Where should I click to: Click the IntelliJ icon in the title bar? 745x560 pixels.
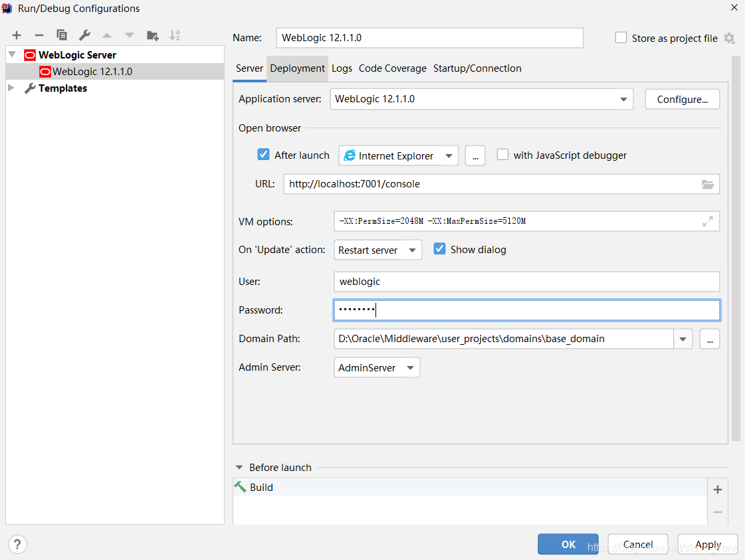coord(7,8)
